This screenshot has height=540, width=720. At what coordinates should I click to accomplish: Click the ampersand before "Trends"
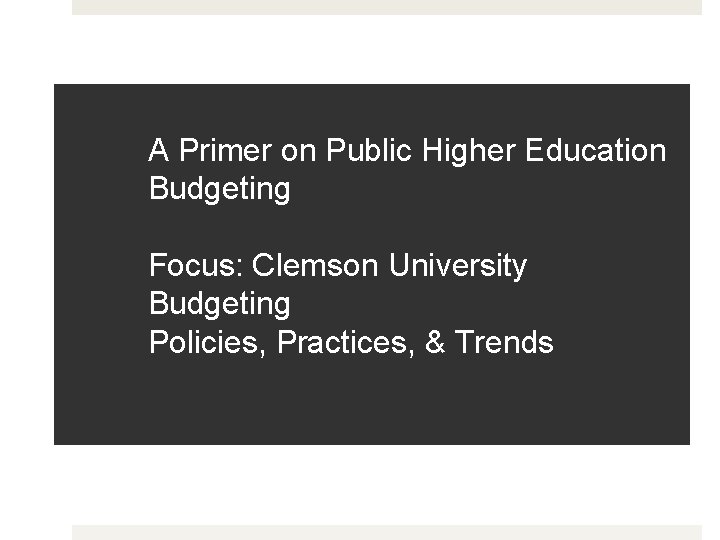pyautogui.click(x=435, y=343)
